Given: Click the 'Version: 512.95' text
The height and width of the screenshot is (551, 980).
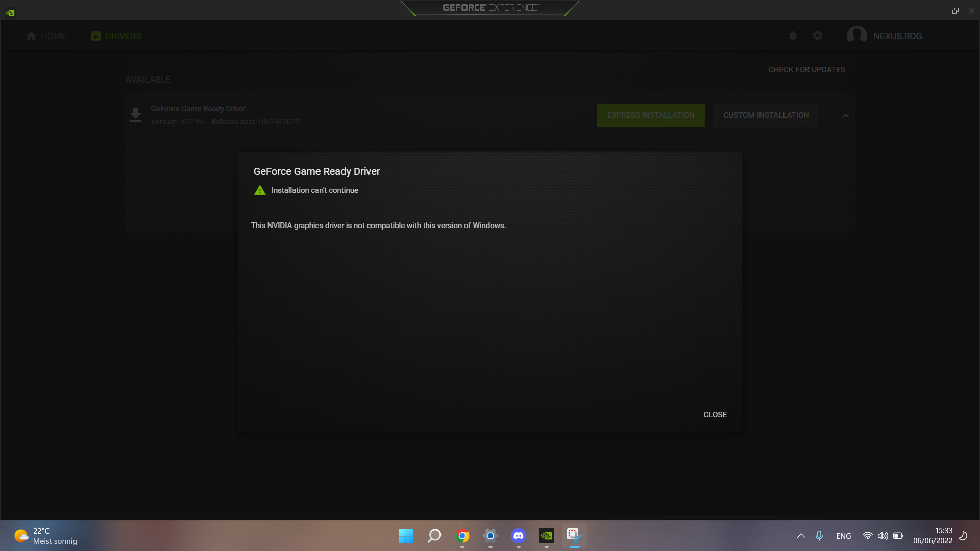Looking at the screenshot, I should click(x=177, y=122).
